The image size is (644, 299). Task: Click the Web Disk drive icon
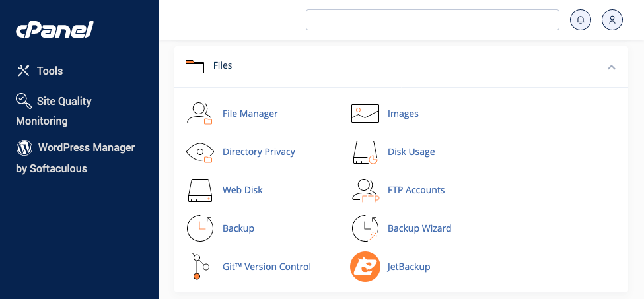(x=200, y=190)
